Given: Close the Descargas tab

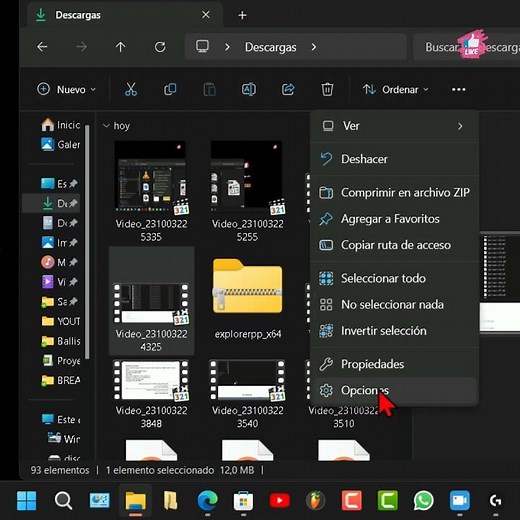Looking at the screenshot, I should [x=206, y=15].
